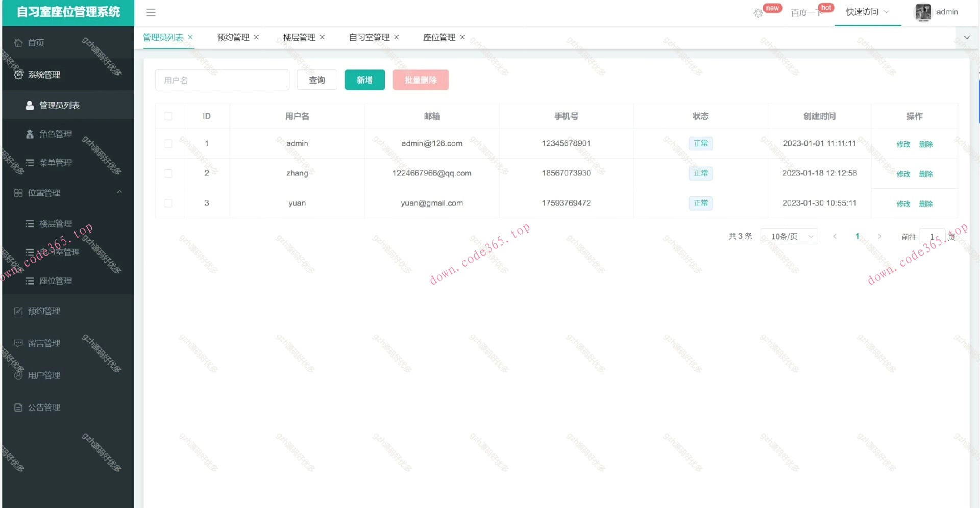Screen dimensions: 980x508
Task: Switch to the 楼层管理 tab
Action: [299, 37]
